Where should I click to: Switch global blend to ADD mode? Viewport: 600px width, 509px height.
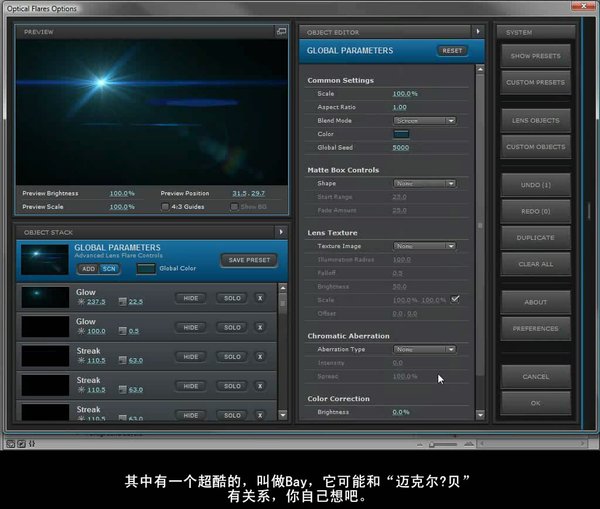[x=88, y=268]
